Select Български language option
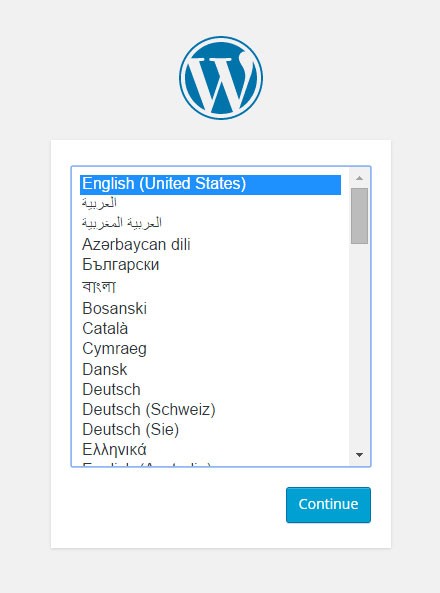 pyautogui.click(x=210, y=265)
